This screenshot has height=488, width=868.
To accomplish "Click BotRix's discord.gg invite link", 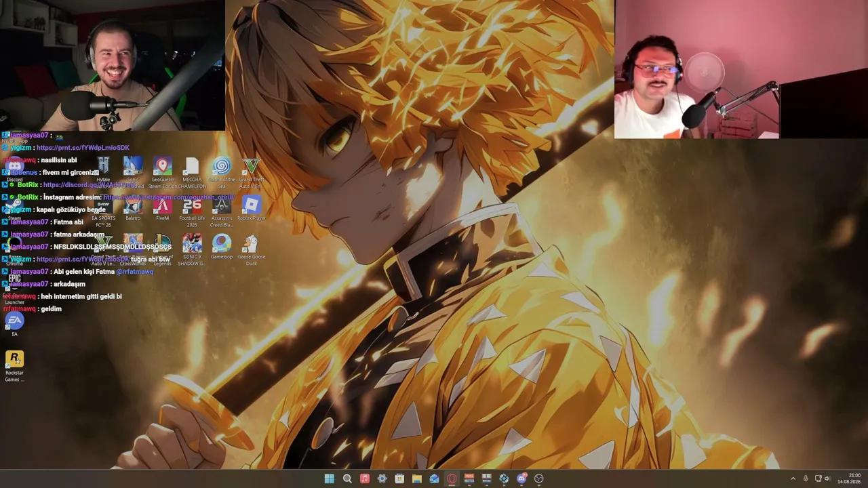I will click(90, 185).
